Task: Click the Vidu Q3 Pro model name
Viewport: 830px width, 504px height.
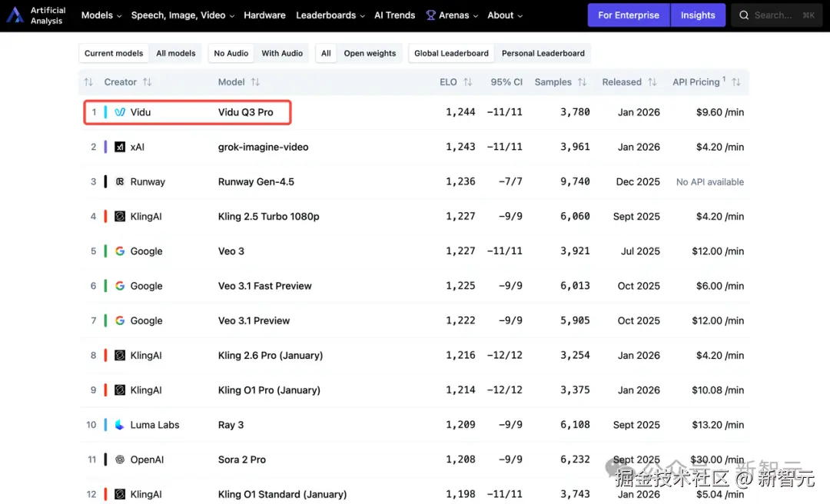Action: coord(246,112)
